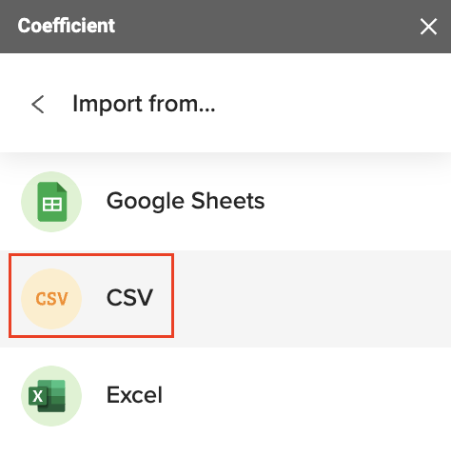Click orange CSV lettering inside the circle

pos(51,299)
